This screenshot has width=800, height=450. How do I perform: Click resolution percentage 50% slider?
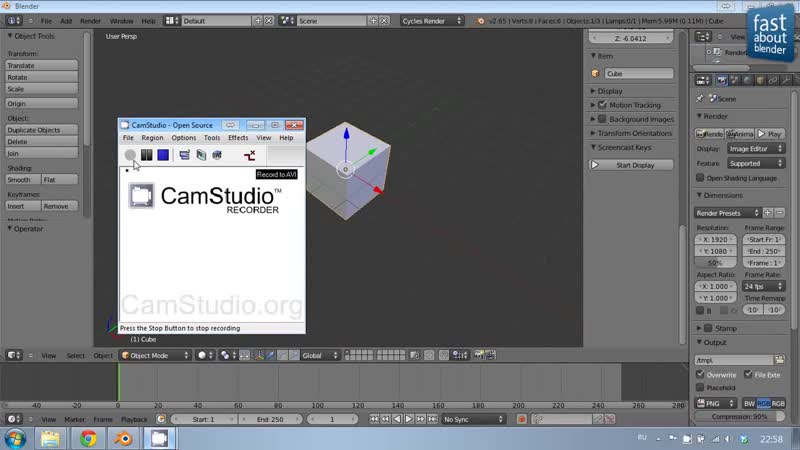pyautogui.click(x=715, y=263)
